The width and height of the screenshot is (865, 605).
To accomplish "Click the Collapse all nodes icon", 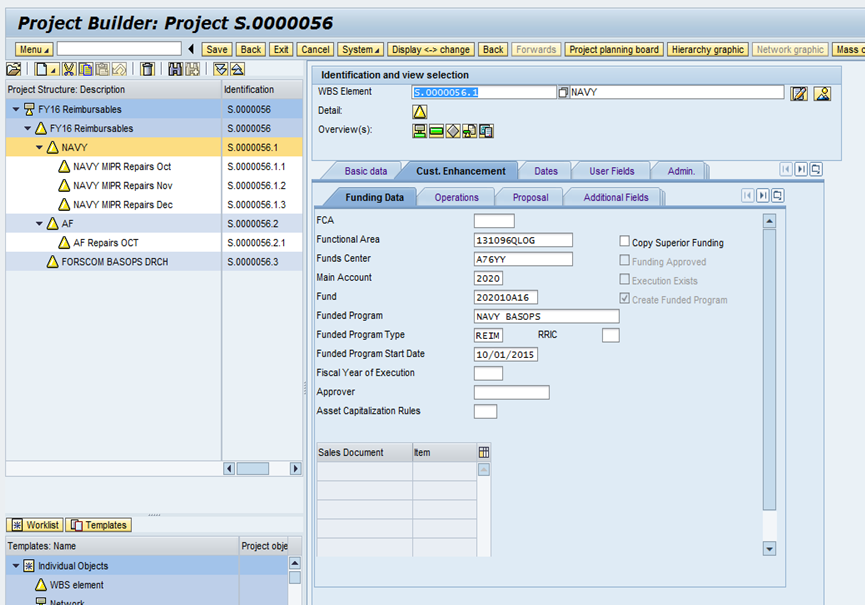I will [x=237, y=69].
